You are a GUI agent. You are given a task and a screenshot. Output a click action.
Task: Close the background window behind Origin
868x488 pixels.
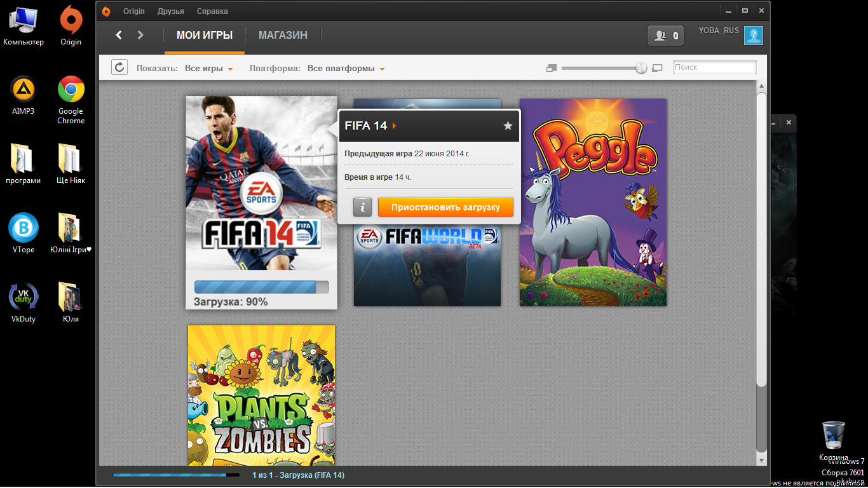coord(789,122)
